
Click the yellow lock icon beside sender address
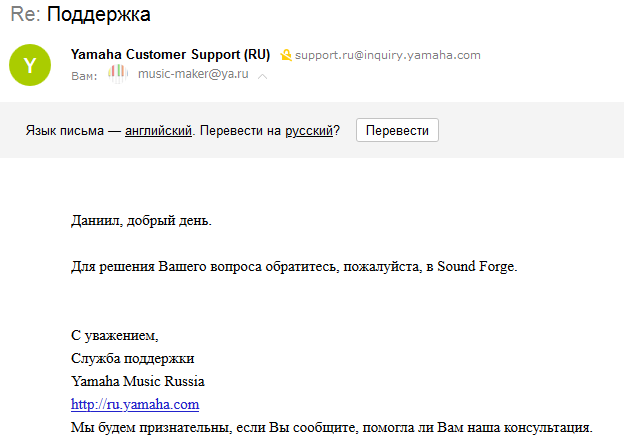coord(285,55)
